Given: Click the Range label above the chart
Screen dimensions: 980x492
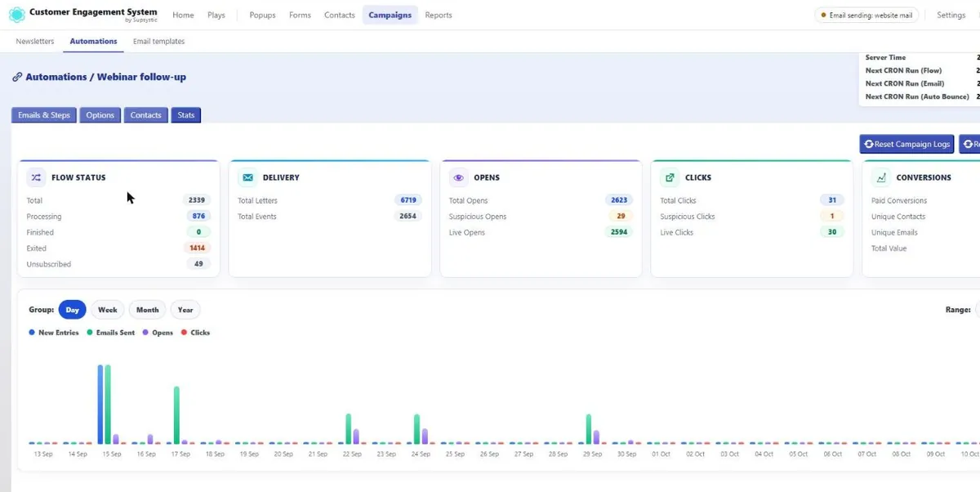Looking at the screenshot, I should pyautogui.click(x=957, y=310).
